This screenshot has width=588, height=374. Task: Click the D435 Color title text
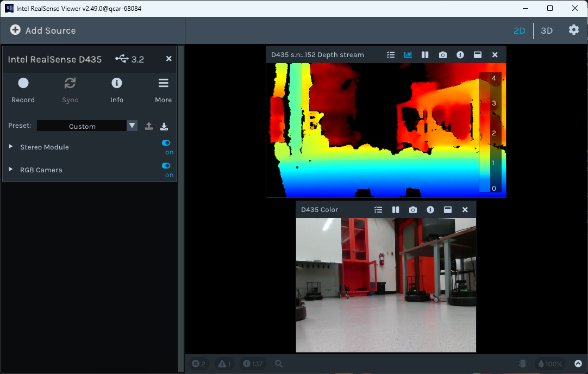click(x=320, y=210)
